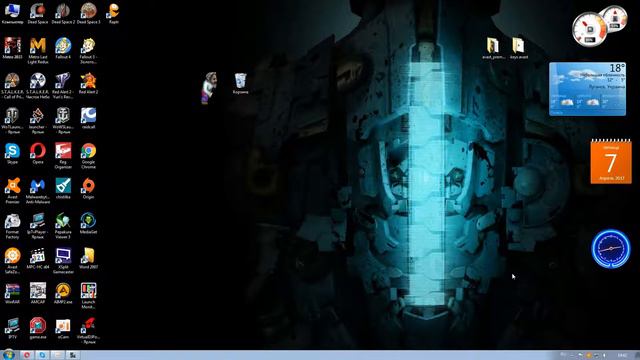
Task: Open the RaidCall shortcut
Action: tap(88, 118)
